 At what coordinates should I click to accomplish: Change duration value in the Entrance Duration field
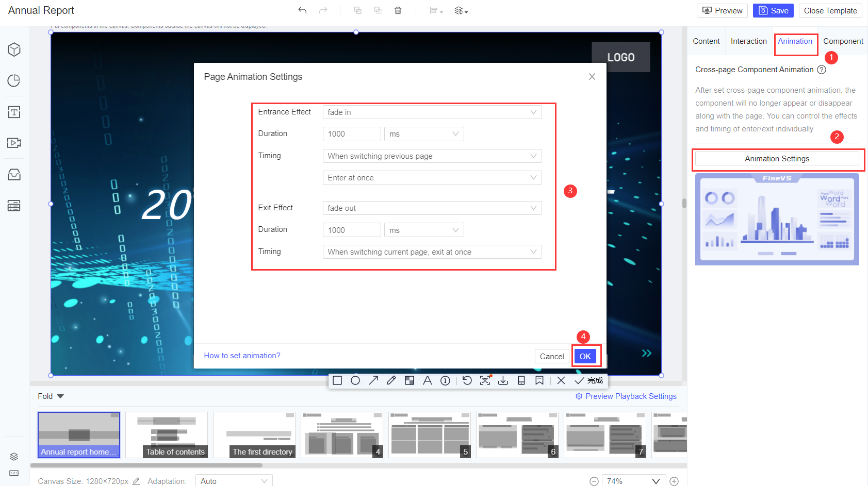[351, 133]
